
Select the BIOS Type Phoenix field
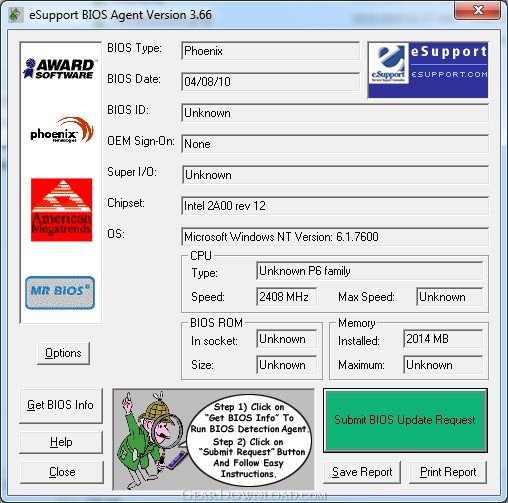[270, 51]
